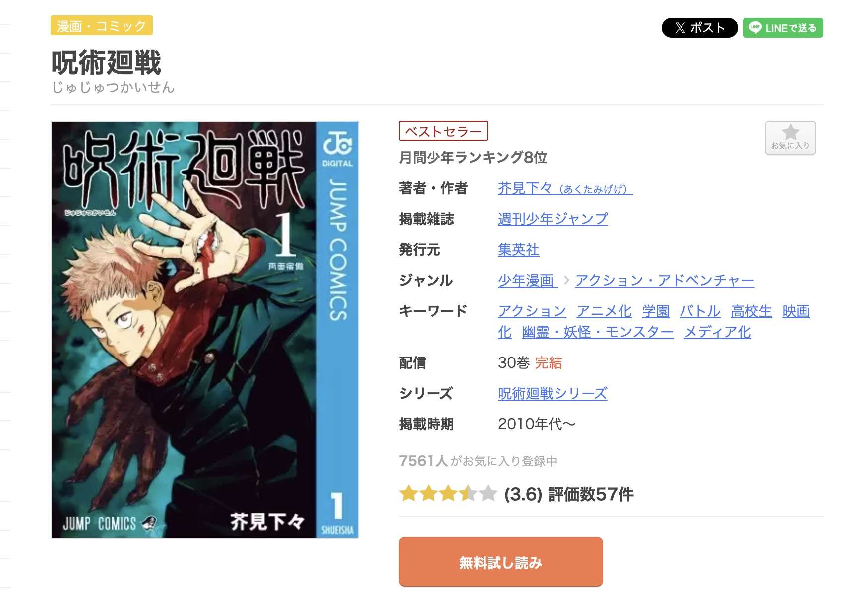Screen dimensions: 868x596
Task: Open the 呪術廻戦 volume 1 cover image
Action: [x=205, y=330]
